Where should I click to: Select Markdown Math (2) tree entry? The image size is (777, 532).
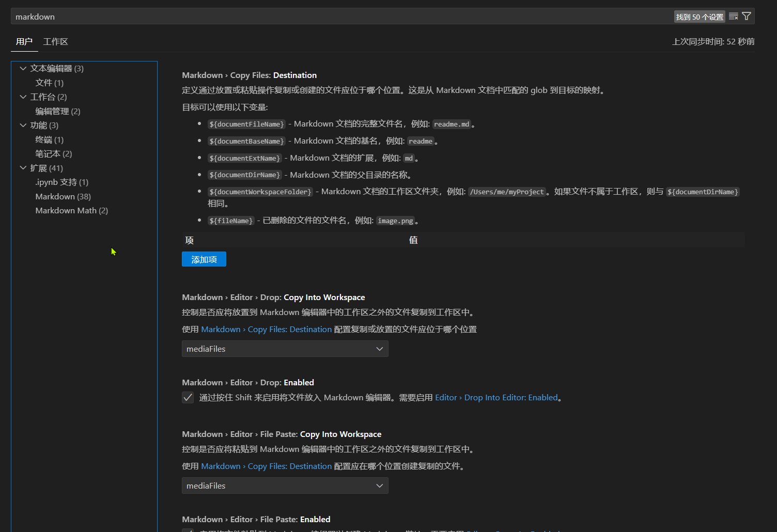coord(72,210)
